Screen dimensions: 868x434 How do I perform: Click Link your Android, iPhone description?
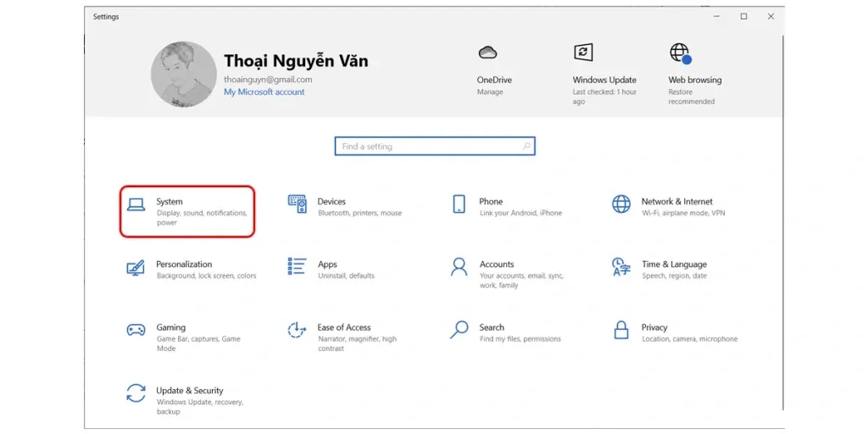[x=520, y=213]
